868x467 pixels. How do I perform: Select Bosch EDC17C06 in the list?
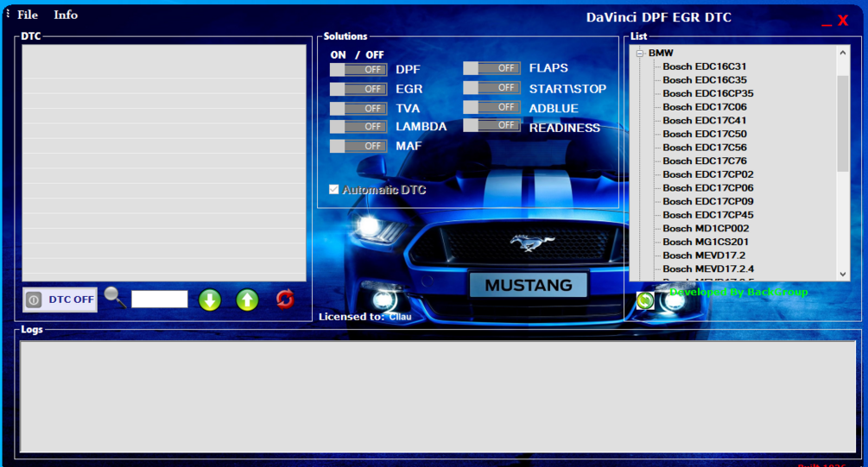point(704,107)
